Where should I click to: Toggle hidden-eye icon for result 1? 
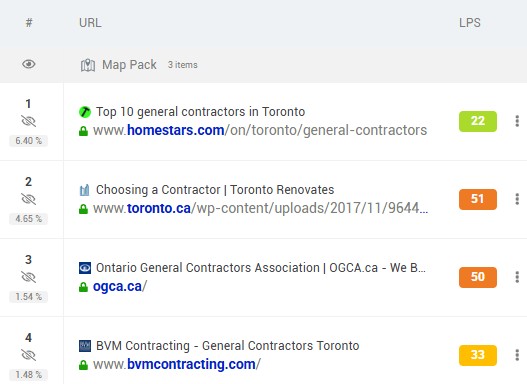(x=29, y=121)
